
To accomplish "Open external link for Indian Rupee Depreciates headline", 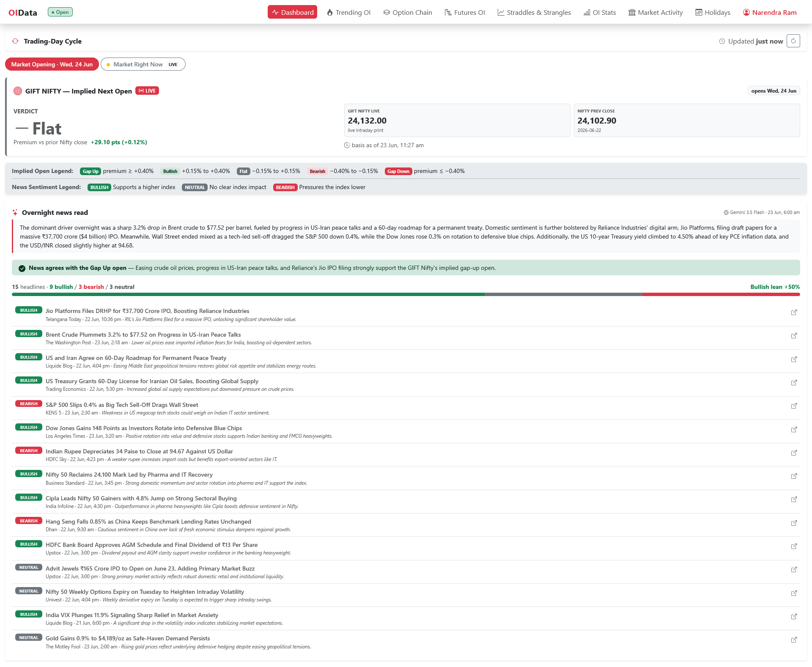I will tap(794, 453).
